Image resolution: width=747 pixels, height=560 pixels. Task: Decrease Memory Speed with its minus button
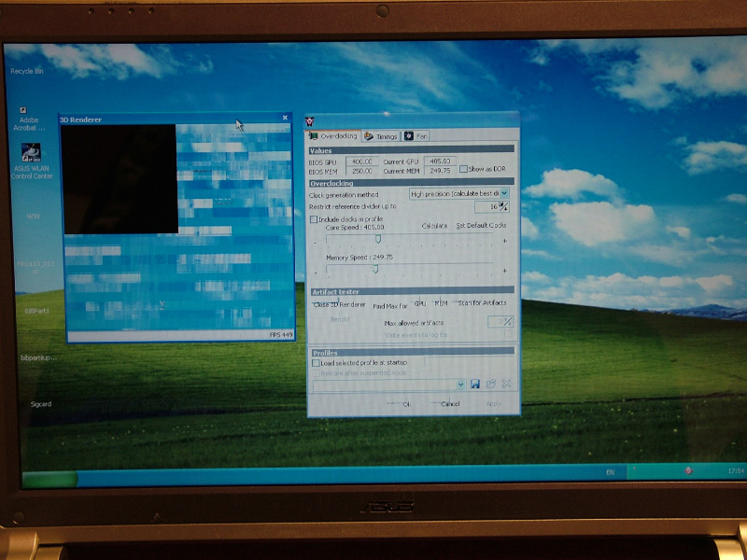tap(316, 273)
